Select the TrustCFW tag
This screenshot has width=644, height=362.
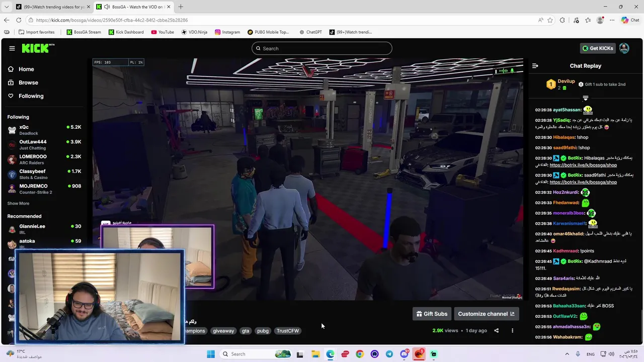click(x=288, y=331)
